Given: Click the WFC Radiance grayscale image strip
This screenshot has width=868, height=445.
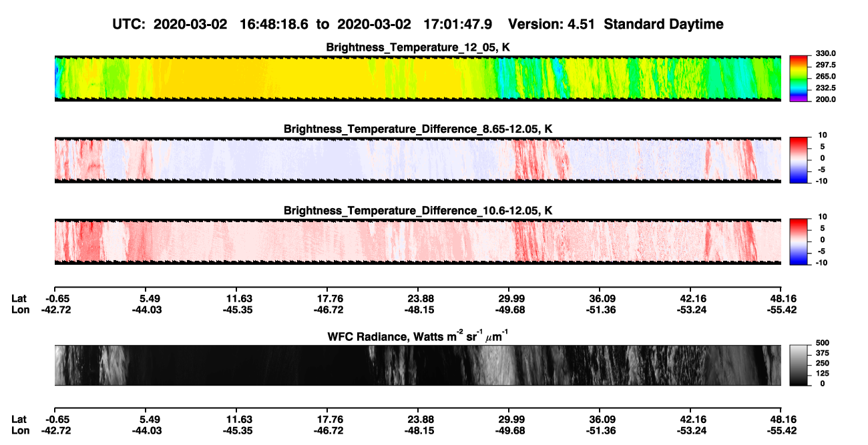Looking at the screenshot, I should tap(418, 365).
